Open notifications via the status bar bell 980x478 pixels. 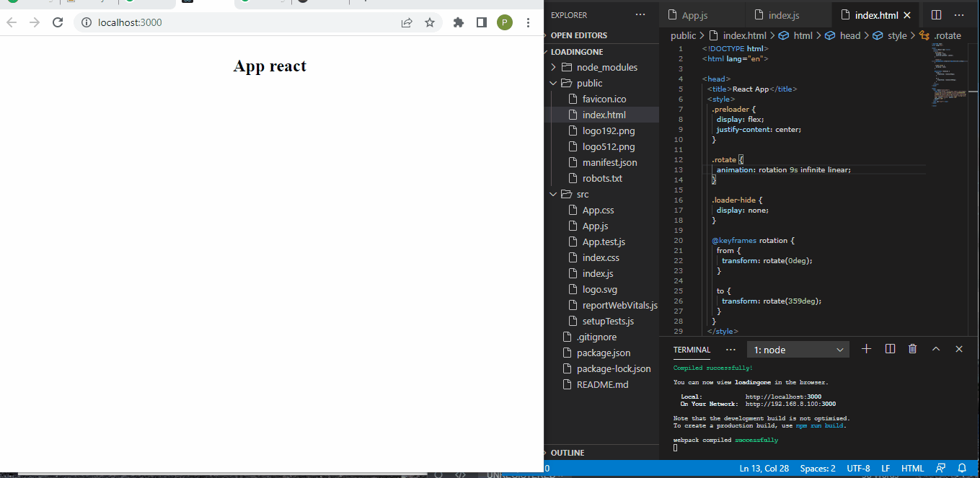click(962, 468)
